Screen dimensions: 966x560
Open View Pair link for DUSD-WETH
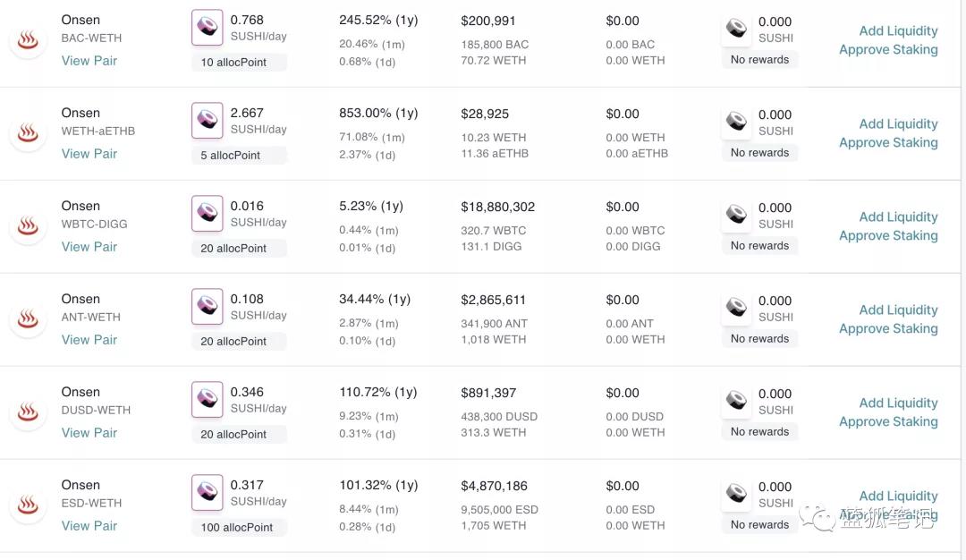(89, 432)
